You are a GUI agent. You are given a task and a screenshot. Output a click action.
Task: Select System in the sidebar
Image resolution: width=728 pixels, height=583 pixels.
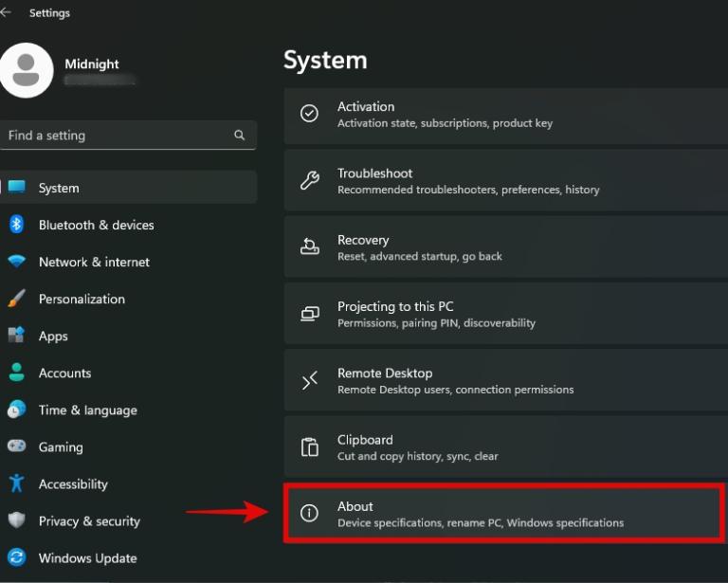pyautogui.click(x=59, y=188)
